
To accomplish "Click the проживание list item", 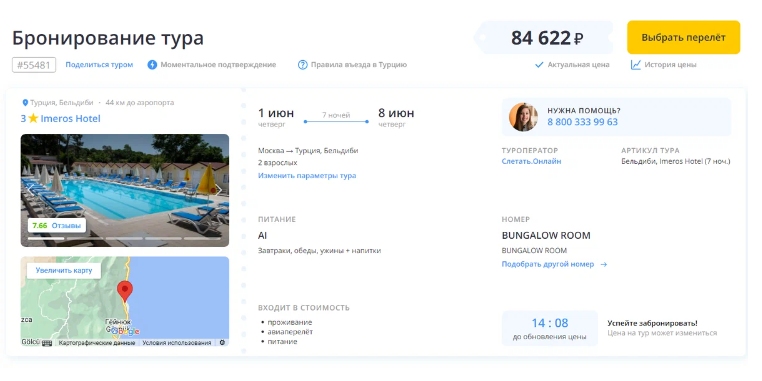I will pyautogui.click(x=290, y=322).
